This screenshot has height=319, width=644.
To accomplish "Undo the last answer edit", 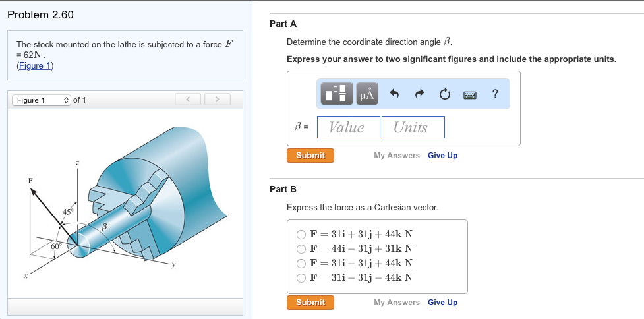I will pos(395,94).
